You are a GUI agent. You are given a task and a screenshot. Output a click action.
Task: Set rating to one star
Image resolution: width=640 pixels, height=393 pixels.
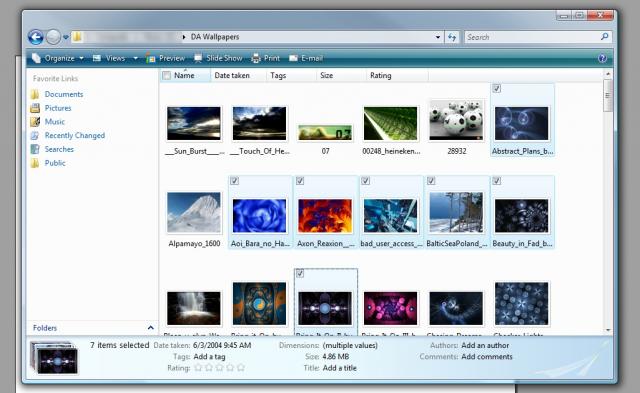coord(198,368)
